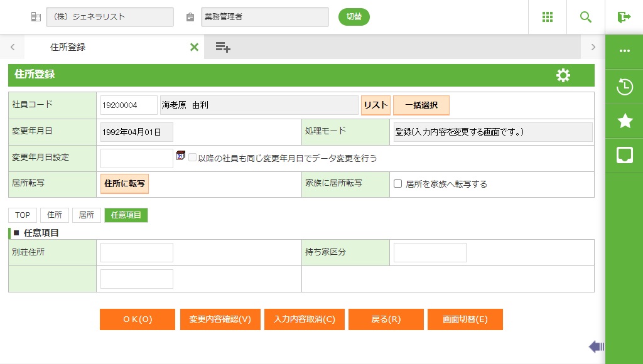
Task: Click the employee name 海老原 由利
Action: 259,105
